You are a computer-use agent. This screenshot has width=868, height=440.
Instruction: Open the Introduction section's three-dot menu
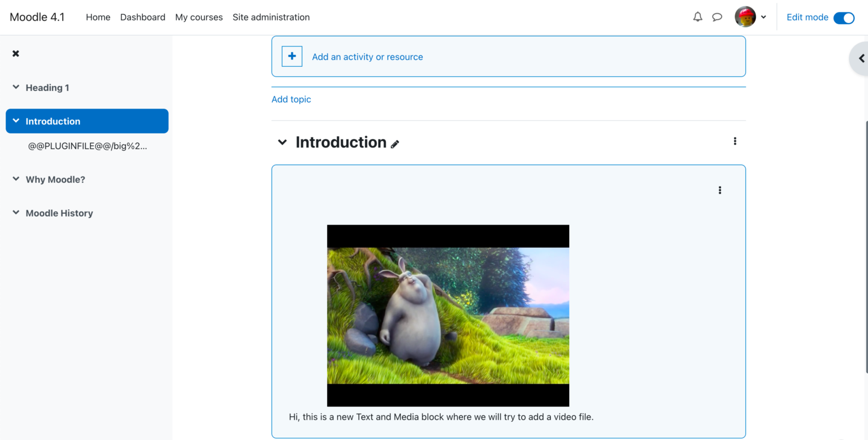[735, 141]
